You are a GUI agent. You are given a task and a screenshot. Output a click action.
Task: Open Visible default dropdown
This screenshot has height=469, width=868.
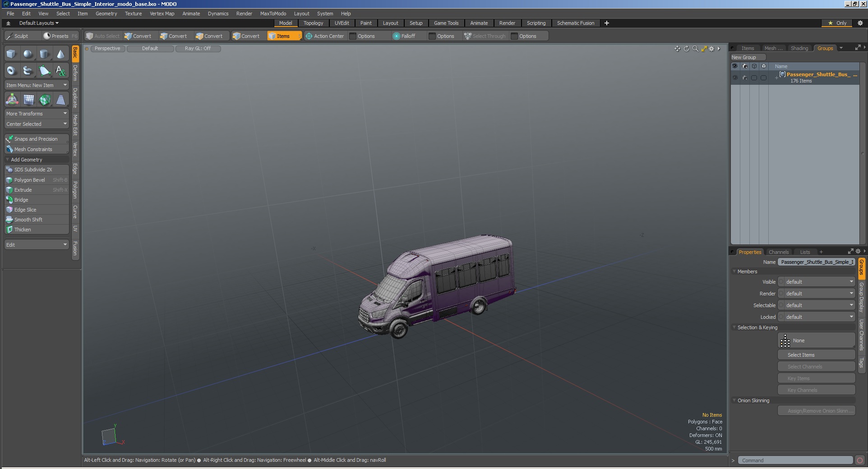817,282
